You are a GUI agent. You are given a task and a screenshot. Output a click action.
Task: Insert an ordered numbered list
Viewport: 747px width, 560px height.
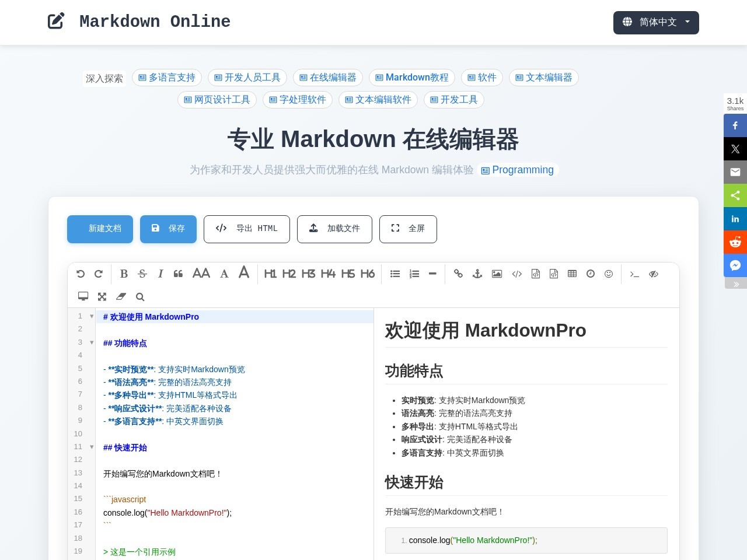coord(414,274)
